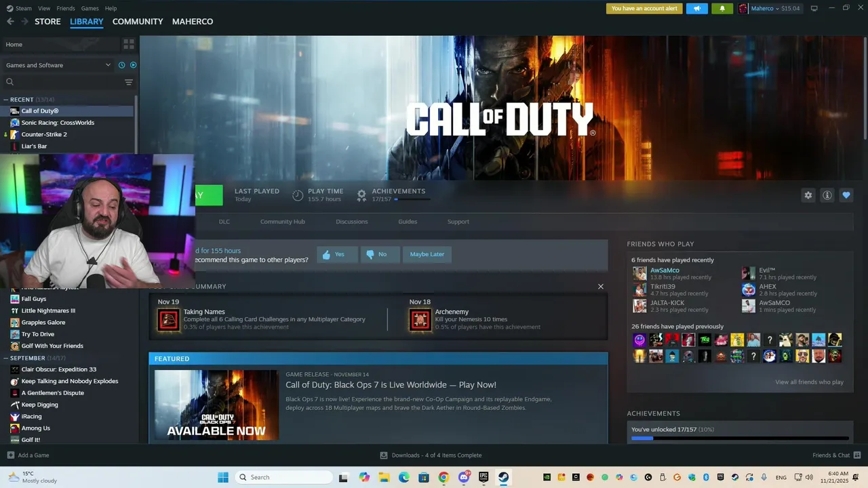Open the Chrome icon in Windows taskbar
The height and width of the screenshot is (488, 868).
pos(443,477)
